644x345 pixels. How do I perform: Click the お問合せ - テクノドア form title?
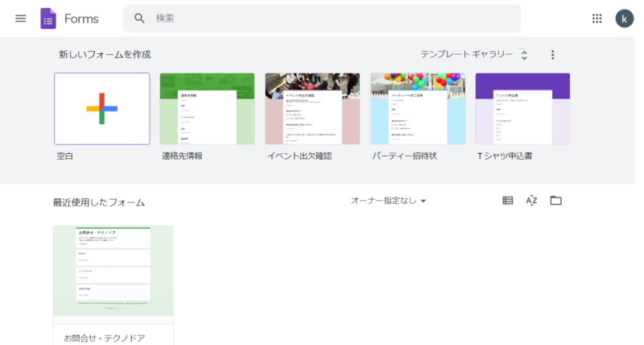click(x=105, y=337)
